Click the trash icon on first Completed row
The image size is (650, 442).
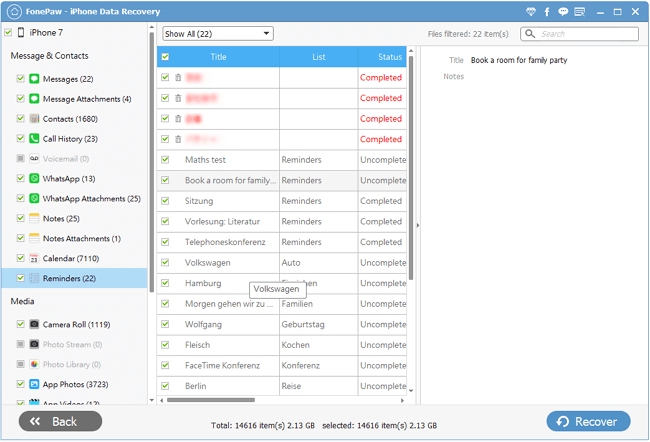click(x=178, y=78)
